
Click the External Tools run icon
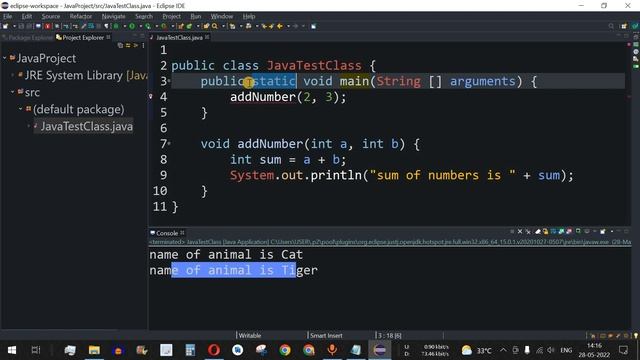tap(164, 26)
